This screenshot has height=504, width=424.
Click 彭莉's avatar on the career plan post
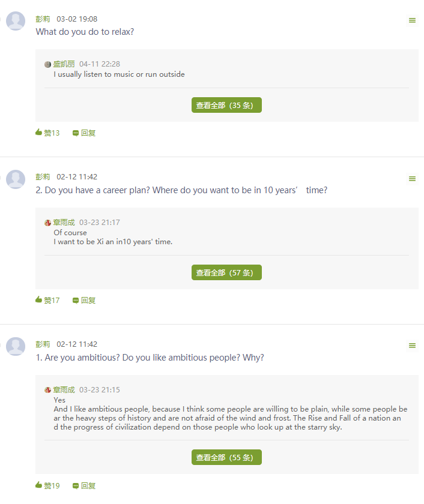[x=16, y=179]
